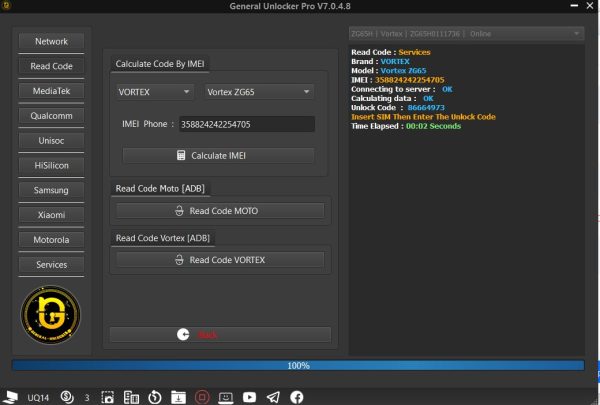The image size is (600, 405).
Task: Open the Xiaomi section
Action: [51, 215]
